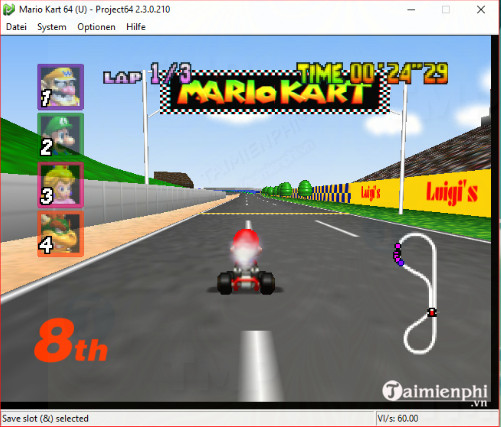Click the red player marker on minimap
The image size is (501, 427).
tap(432, 312)
